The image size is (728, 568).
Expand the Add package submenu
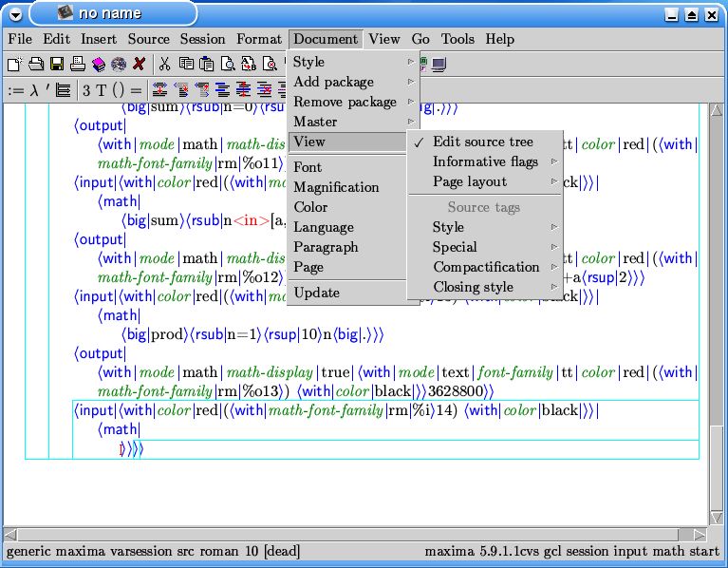coord(353,82)
